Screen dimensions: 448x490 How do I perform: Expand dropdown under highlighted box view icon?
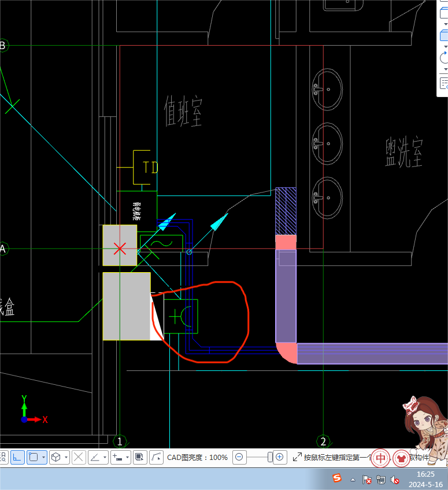446,47
